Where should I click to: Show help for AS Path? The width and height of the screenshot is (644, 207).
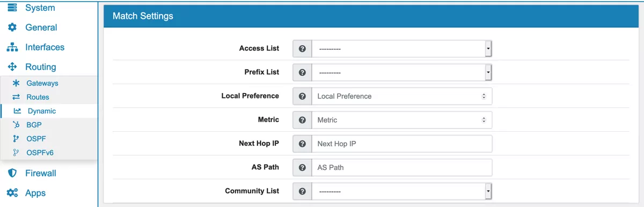[302, 167]
